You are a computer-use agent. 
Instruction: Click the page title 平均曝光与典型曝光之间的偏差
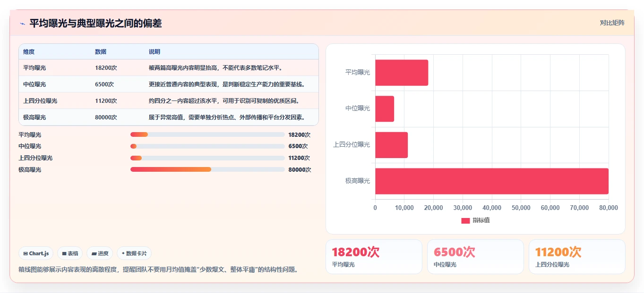[x=95, y=23]
